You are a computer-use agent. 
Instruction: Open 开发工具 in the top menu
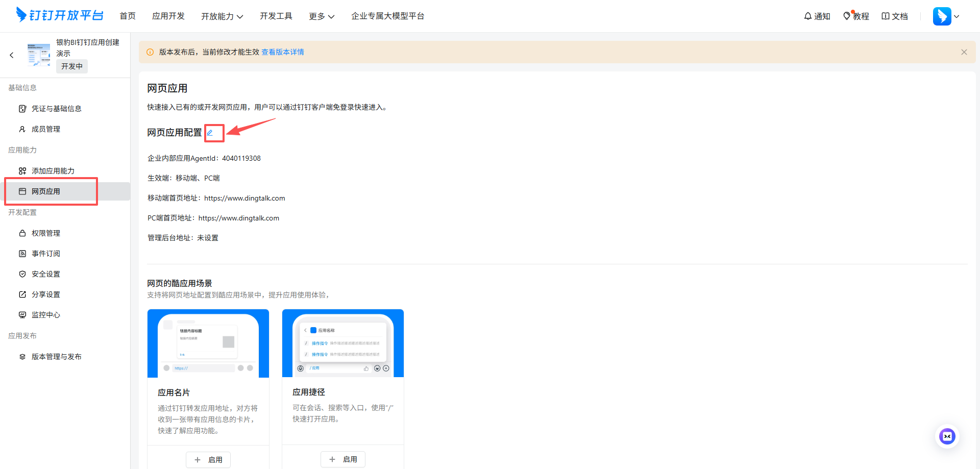pyautogui.click(x=276, y=16)
